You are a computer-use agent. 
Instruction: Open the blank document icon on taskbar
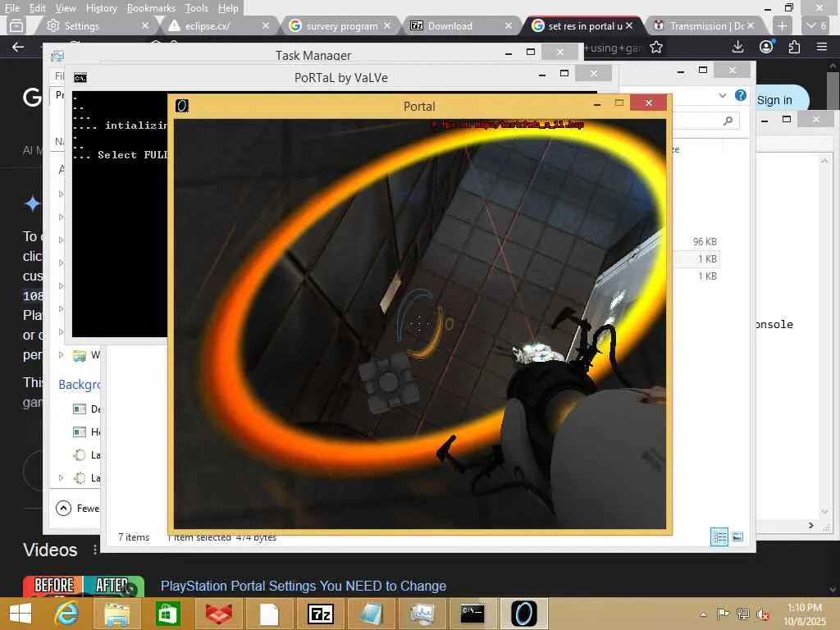[x=269, y=614]
